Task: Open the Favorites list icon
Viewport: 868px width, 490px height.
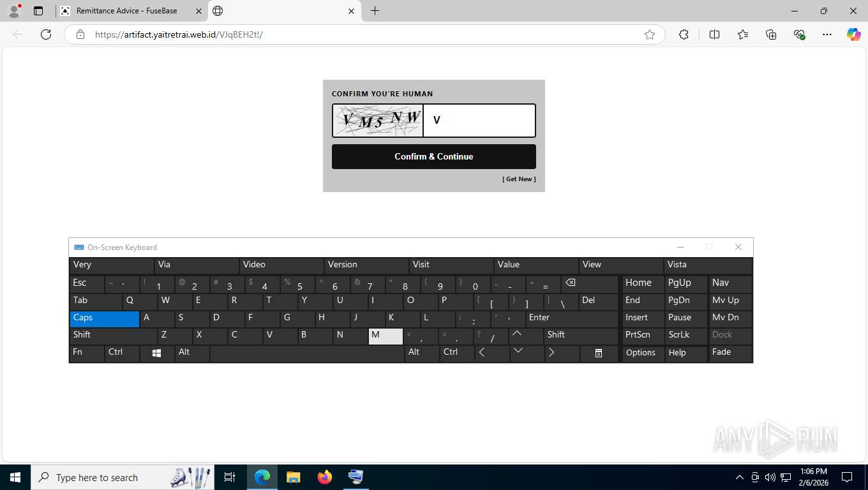Action: pyautogui.click(x=743, y=34)
